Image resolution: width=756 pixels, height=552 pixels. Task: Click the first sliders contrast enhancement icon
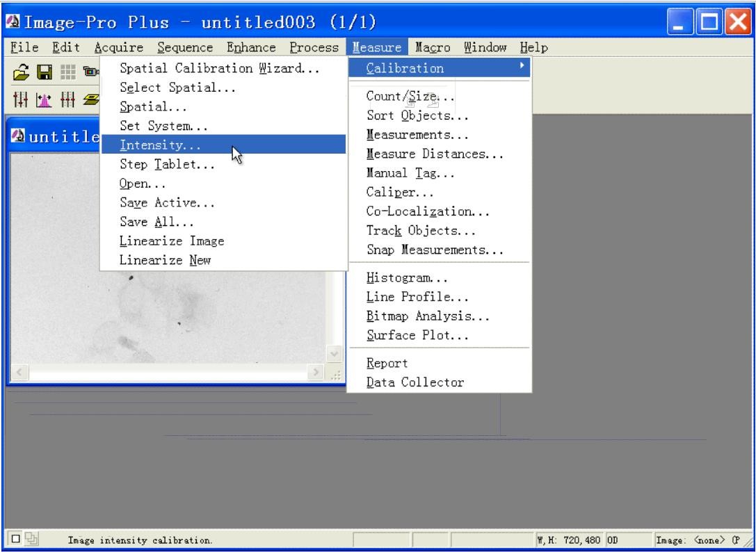[x=21, y=100]
